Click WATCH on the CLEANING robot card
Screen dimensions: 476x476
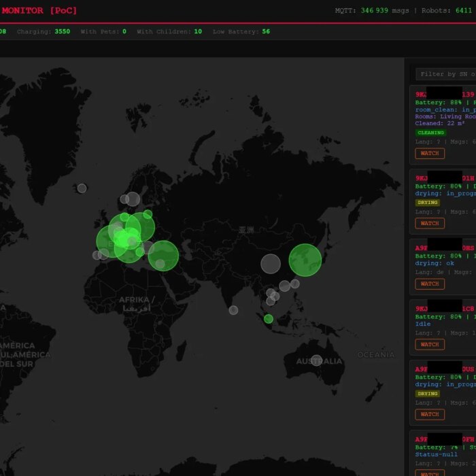(430, 153)
